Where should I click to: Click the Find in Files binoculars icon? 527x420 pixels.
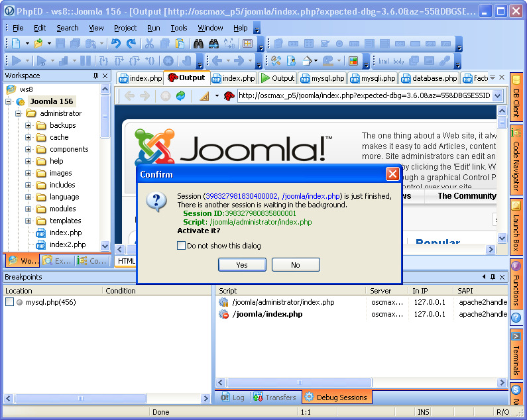tap(213, 44)
